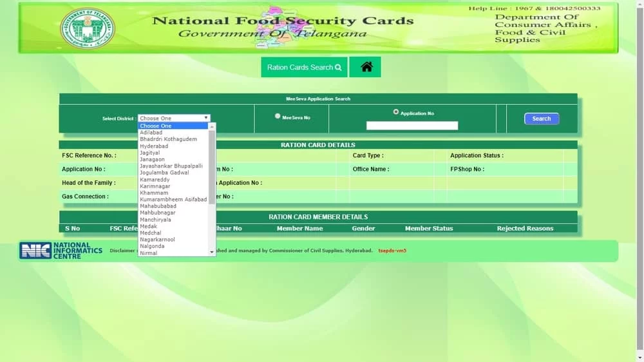The image size is (644, 362).
Task: Choose Hyderabad from the district list
Action: [x=154, y=146]
